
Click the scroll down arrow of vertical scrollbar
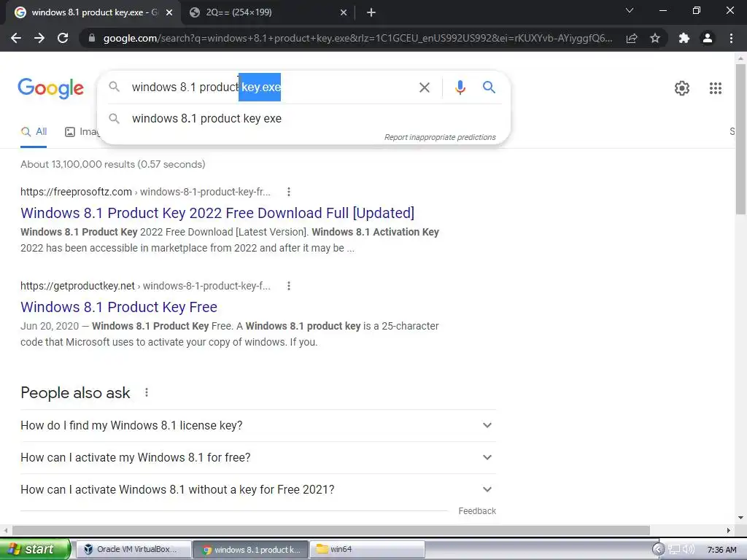(740, 518)
